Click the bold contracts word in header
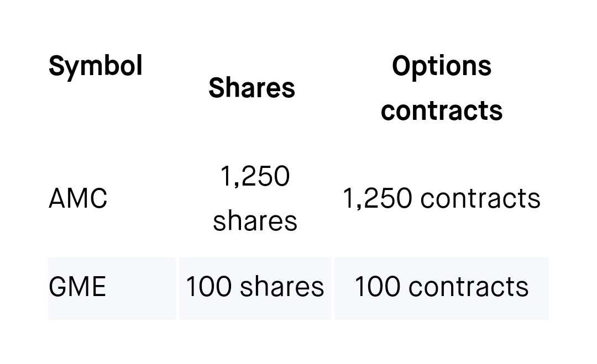The height and width of the screenshot is (364, 597). pyautogui.click(x=442, y=110)
